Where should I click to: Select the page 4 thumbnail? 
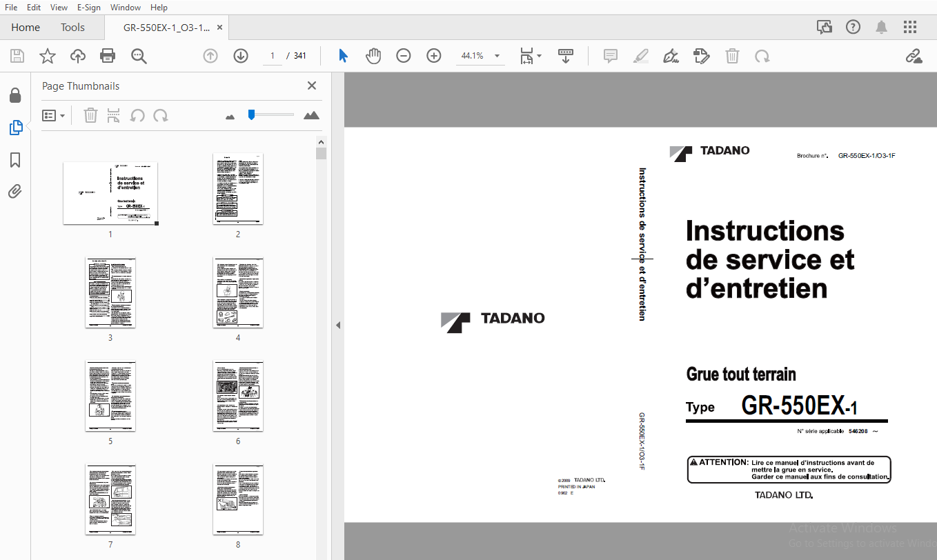pyautogui.click(x=238, y=292)
